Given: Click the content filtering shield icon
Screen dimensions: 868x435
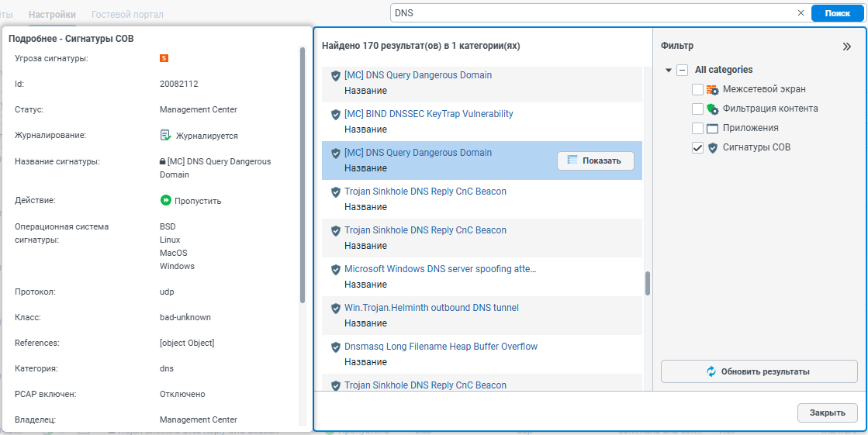Looking at the screenshot, I should coord(713,109).
